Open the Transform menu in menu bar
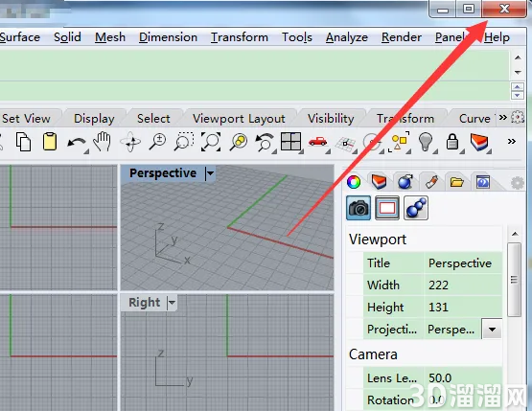The width and height of the screenshot is (532, 411). (240, 37)
